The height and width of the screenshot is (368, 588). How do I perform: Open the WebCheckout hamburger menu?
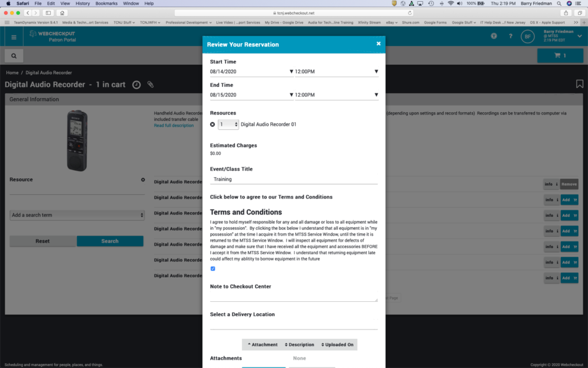click(14, 37)
